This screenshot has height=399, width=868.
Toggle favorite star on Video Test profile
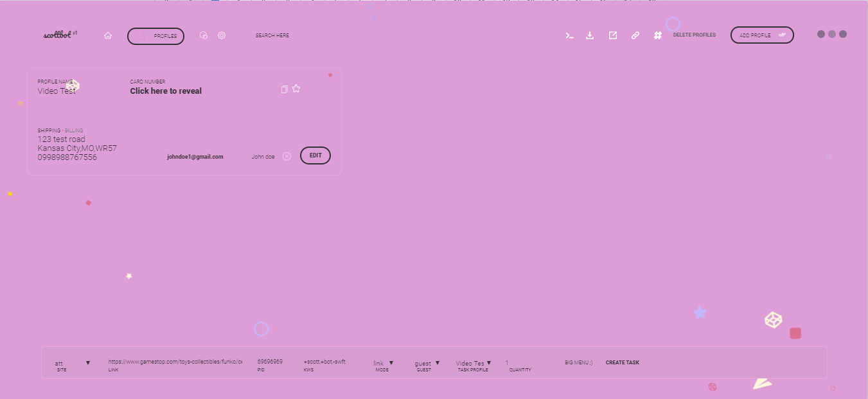pyautogui.click(x=296, y=89)
